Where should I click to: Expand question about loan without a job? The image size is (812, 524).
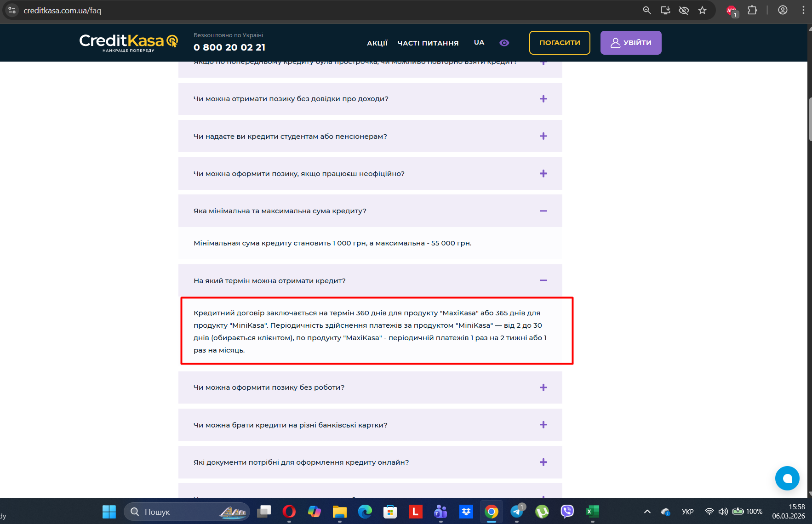point(370,387)
